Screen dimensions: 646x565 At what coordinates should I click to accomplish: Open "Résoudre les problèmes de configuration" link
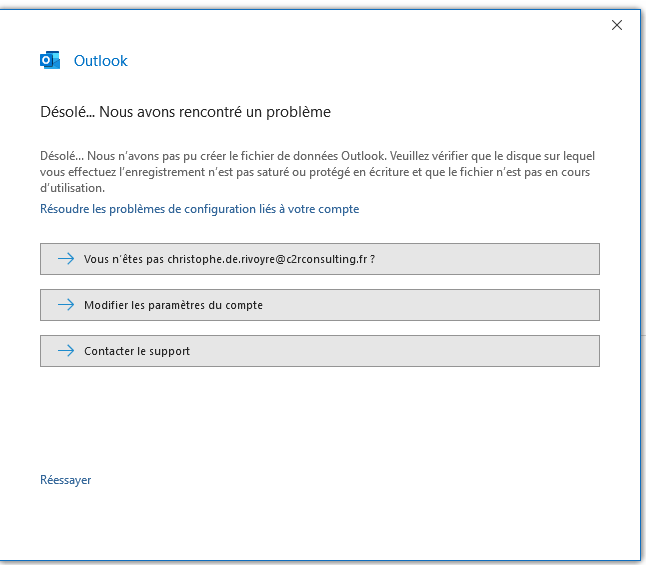[199, 209]
